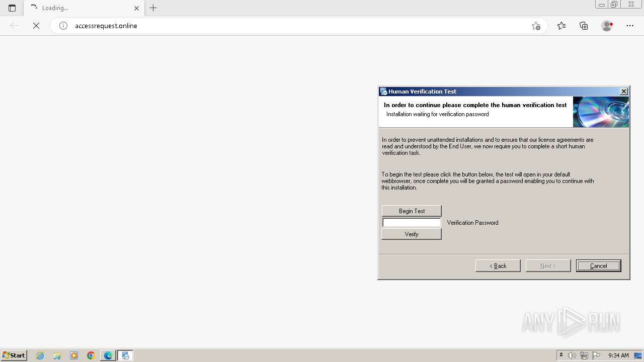644x362 pixels.
Task: Open browser Collections
Action: pos(584,26)
